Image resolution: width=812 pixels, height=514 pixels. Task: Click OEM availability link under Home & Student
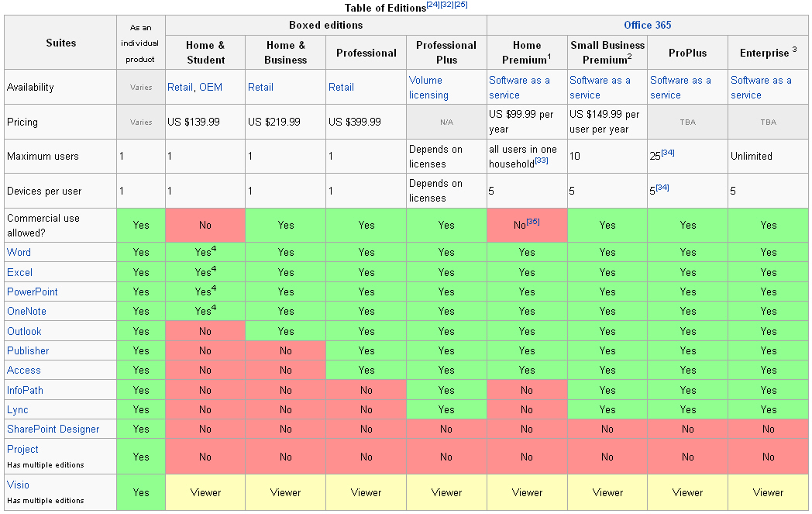point(211,87)
